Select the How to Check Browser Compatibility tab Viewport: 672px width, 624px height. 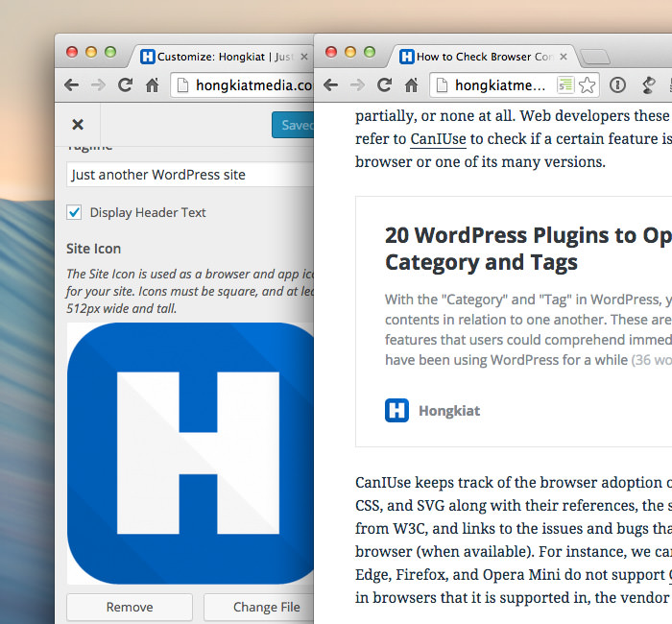482,57
